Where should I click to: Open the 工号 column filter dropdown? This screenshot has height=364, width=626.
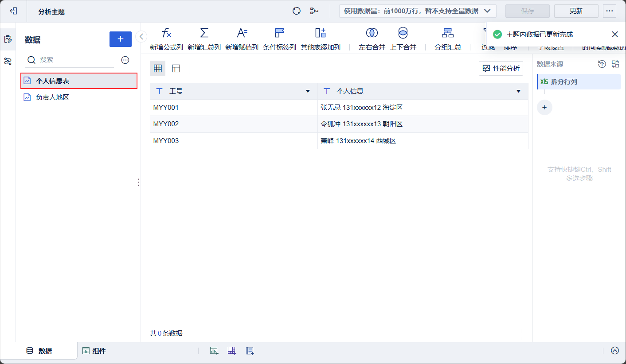tap(308, 91)
